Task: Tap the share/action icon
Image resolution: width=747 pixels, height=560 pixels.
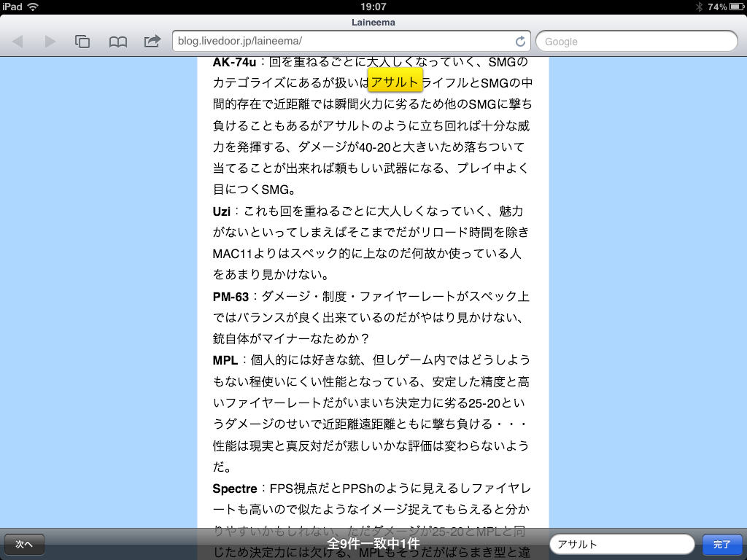Action: [x=152, y=41]
